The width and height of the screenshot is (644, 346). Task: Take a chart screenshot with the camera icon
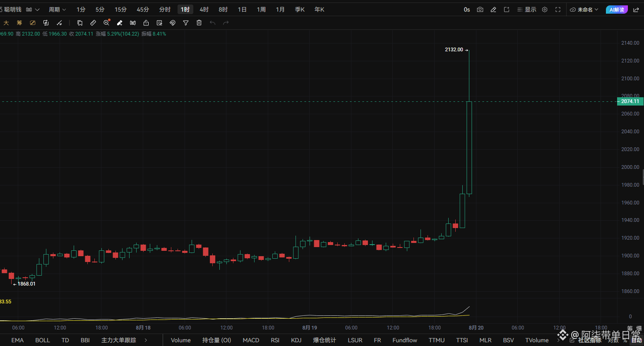click(480, 10)
